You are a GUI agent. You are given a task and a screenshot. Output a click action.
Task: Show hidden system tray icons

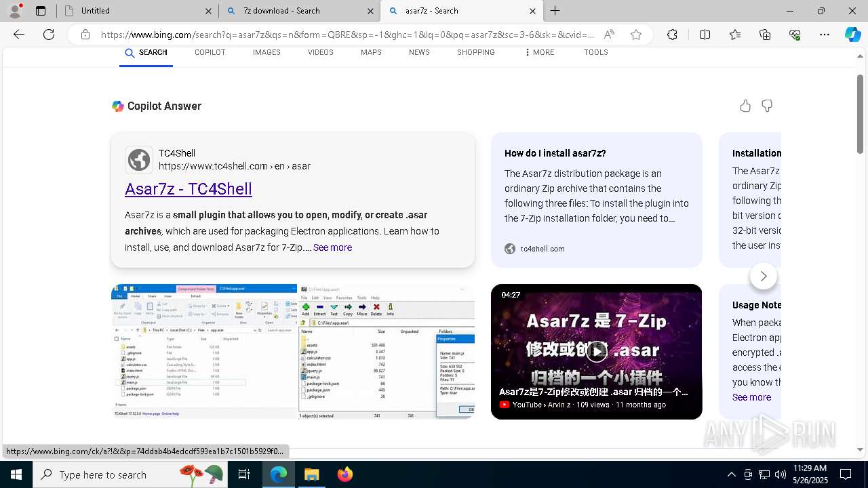tap(731, 474)
